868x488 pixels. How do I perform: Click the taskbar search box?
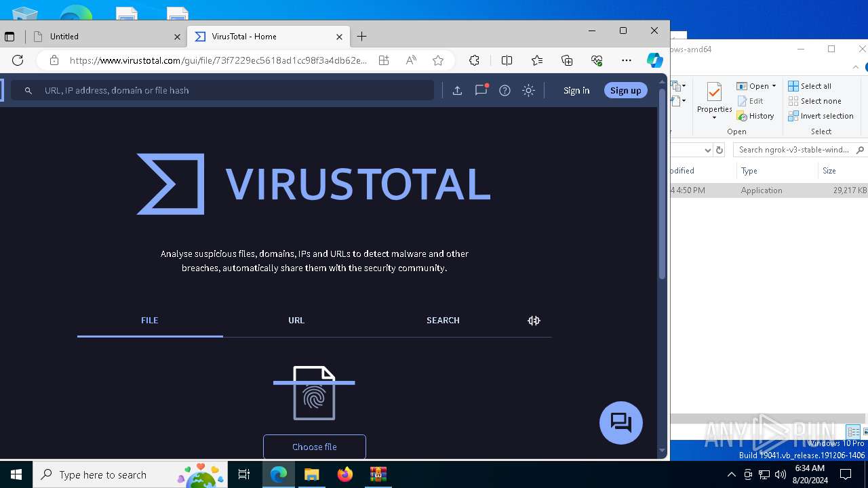[131, 474]
